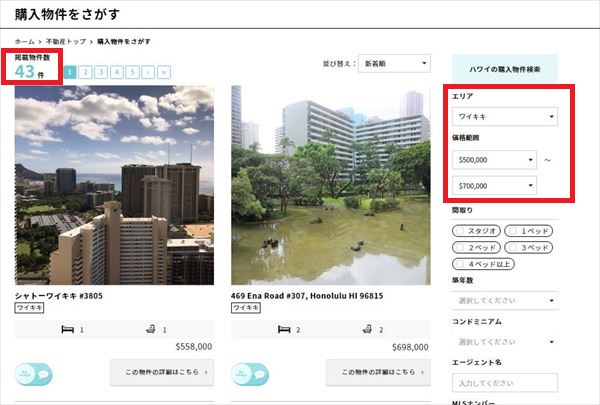Click bath icon in 469 Ena Road listing
The image size is (600, 405).
coord(367,329)
